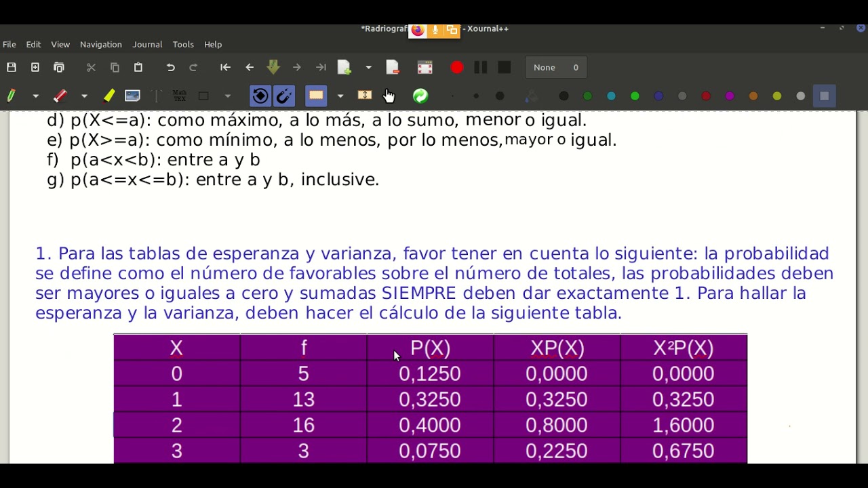Open the File menu
The width and height of the screenshot is (868, 488).
point(9,44)
